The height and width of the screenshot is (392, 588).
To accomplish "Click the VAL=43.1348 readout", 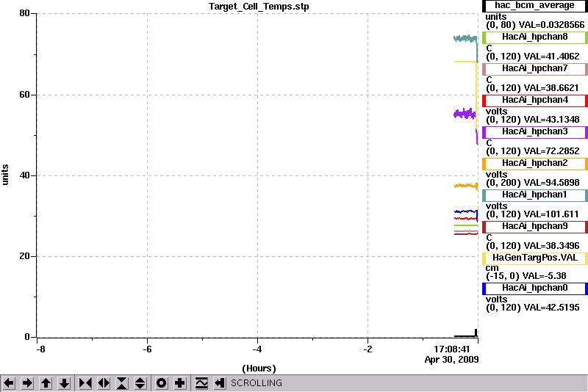I will tap(551, 120).
